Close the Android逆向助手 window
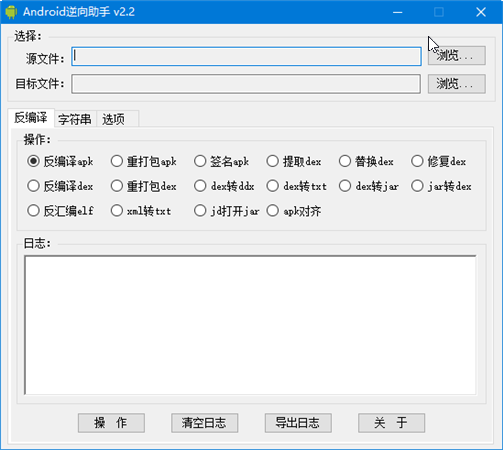 coord(481,12)
